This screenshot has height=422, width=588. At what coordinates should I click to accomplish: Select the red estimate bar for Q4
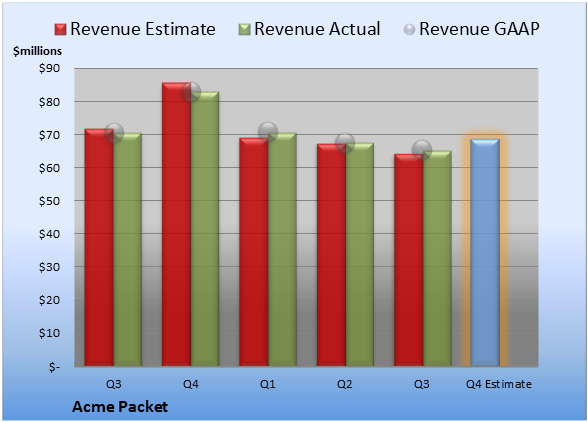(176, 224)
